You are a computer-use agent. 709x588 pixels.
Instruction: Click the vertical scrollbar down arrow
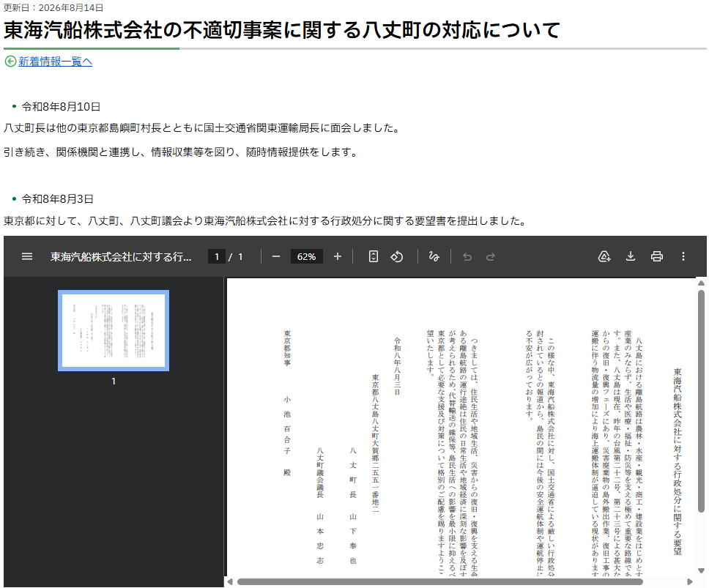click(702, 571)
